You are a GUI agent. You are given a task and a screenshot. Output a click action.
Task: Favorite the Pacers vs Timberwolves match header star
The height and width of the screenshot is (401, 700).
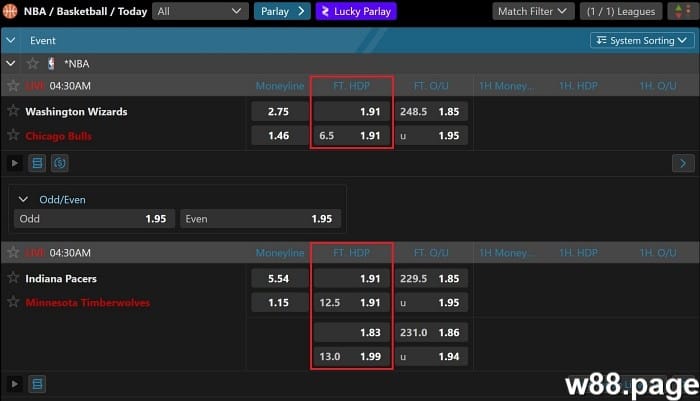tap(13, 252)
